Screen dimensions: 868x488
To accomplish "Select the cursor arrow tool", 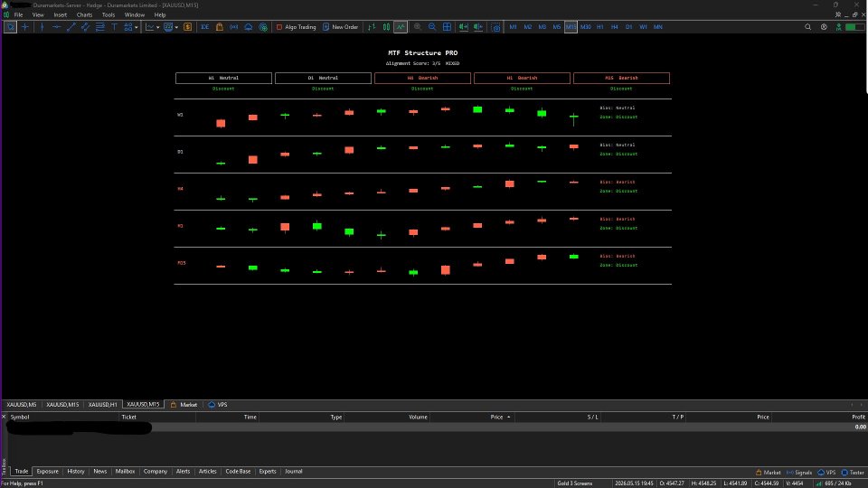I will click(10, 26).
